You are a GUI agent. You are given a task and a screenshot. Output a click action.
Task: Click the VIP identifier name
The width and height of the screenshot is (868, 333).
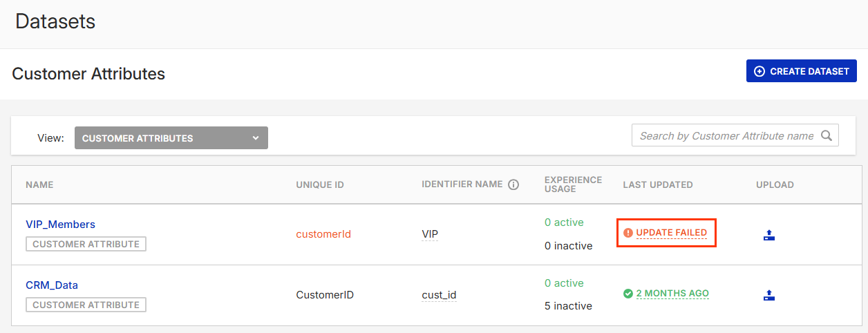tap(430, 234)
